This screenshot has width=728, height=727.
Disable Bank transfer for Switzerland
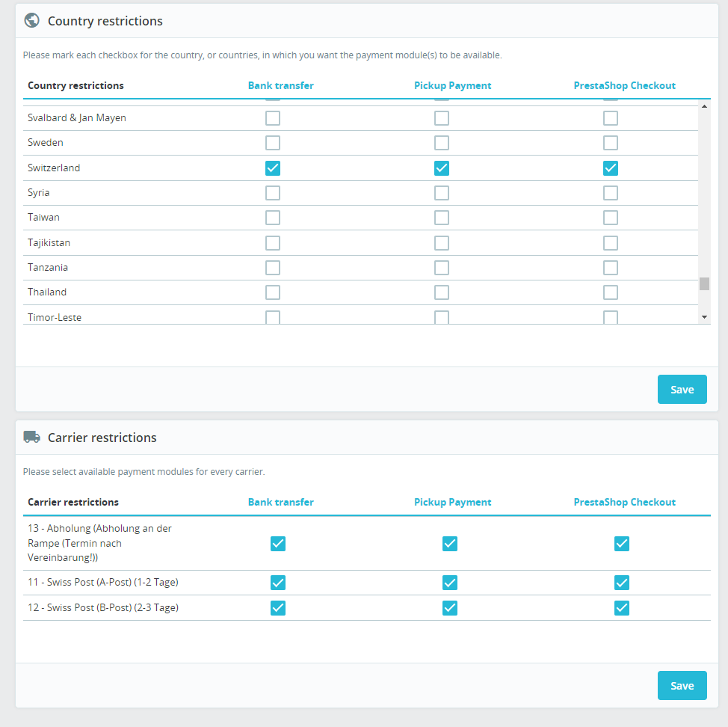coord(273,168)
